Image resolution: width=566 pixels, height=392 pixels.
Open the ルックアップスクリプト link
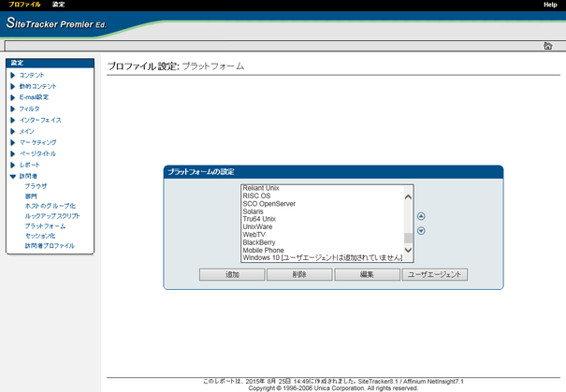52,216
